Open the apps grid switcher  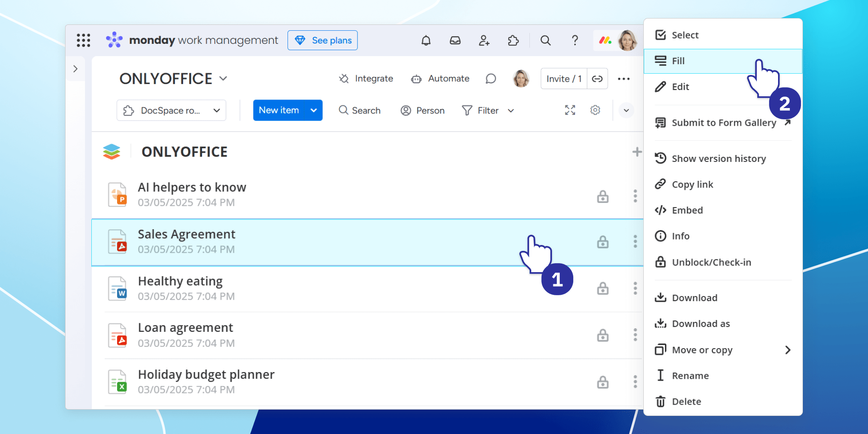click(83, 40)
